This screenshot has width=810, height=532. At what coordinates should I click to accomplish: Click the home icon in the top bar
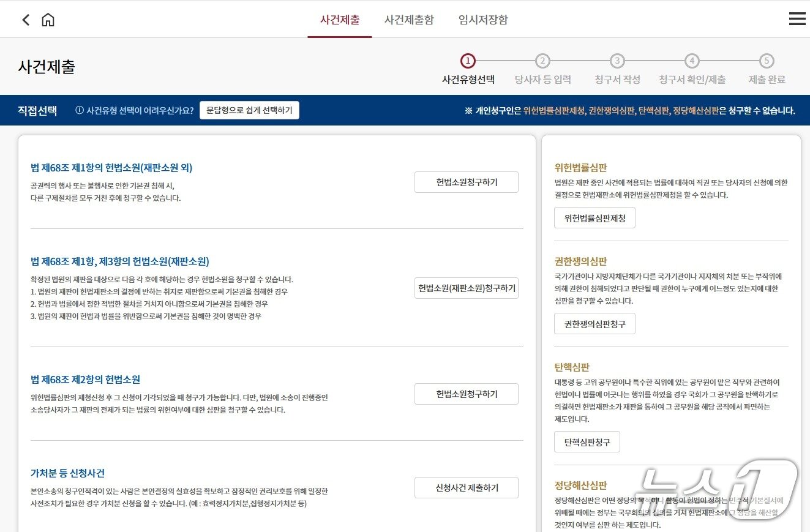tap(47, 19)
